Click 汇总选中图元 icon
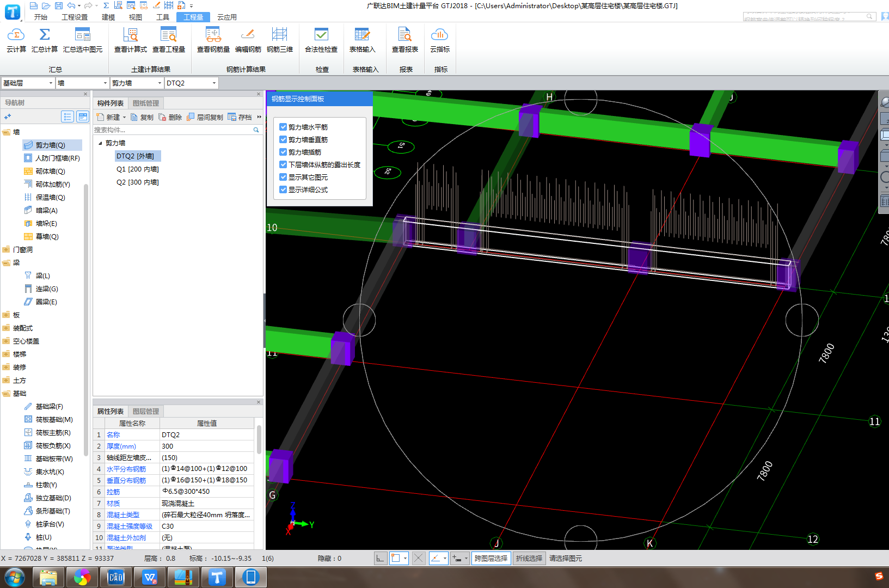 83,35
